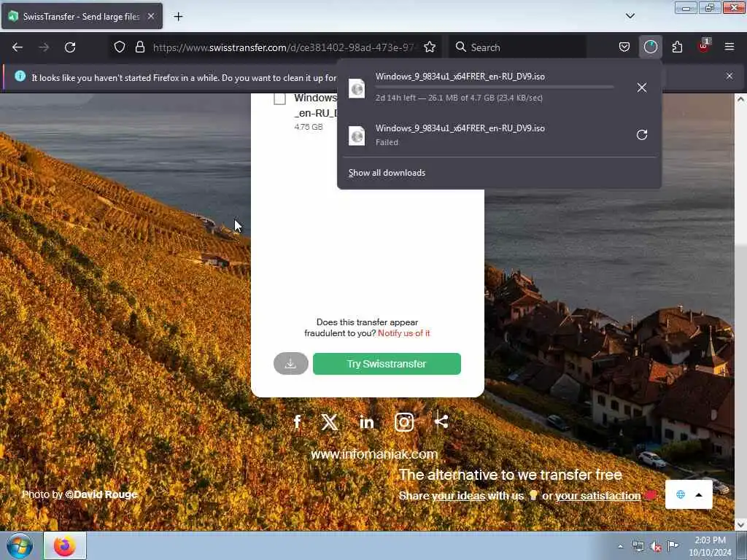Click the share network icon
Screen dimensions: 747x560
441,421
